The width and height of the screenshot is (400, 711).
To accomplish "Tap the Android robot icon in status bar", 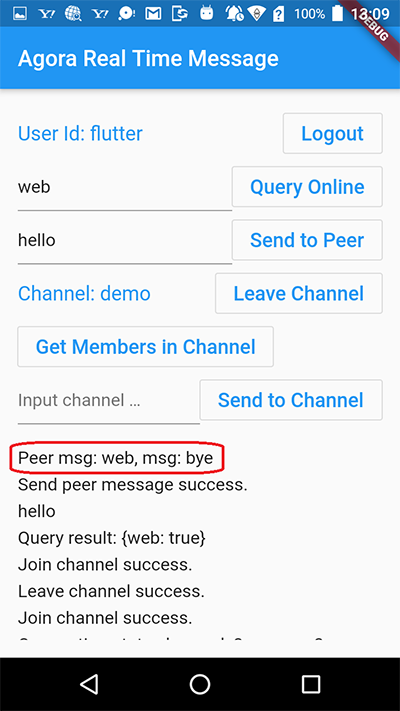I will [x=207, y=13].
